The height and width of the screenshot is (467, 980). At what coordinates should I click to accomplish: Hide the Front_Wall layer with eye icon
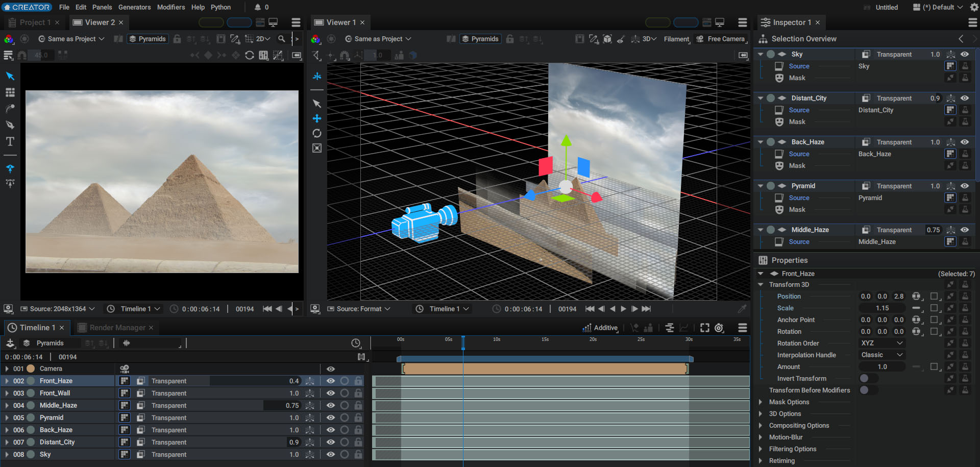(x=331, y=393)
